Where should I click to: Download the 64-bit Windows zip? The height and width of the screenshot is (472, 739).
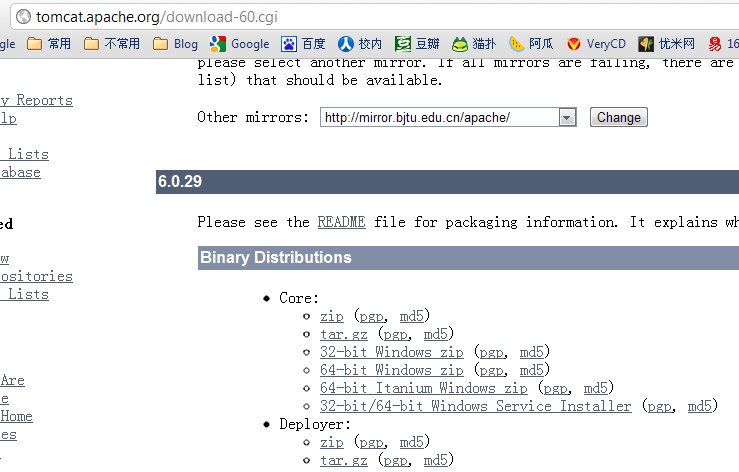point(392,370)
